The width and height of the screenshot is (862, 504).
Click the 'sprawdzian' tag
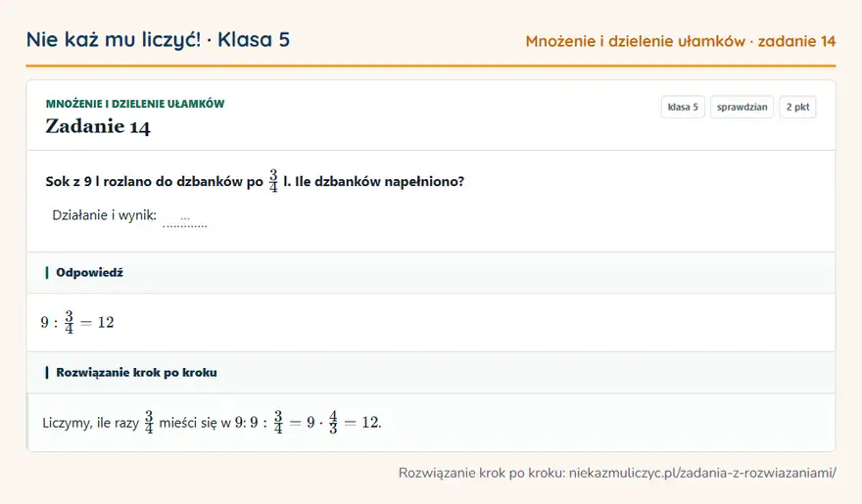click(x=742, y=107)
